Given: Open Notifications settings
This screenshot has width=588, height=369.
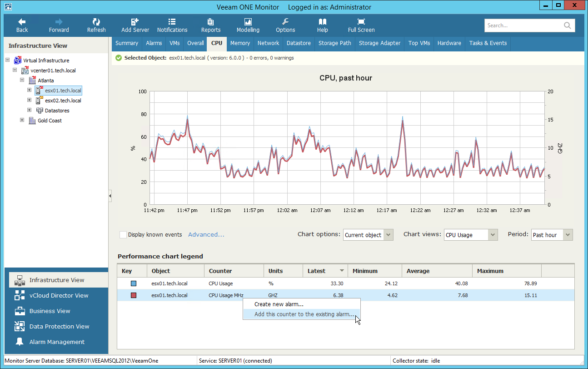Looking at the screenshot, I should 172,25.
